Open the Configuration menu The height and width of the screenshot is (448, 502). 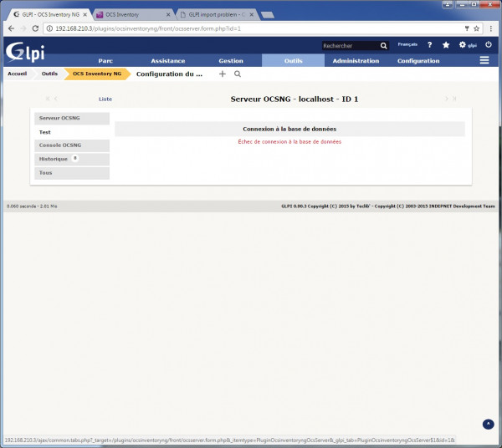[418, 61]
